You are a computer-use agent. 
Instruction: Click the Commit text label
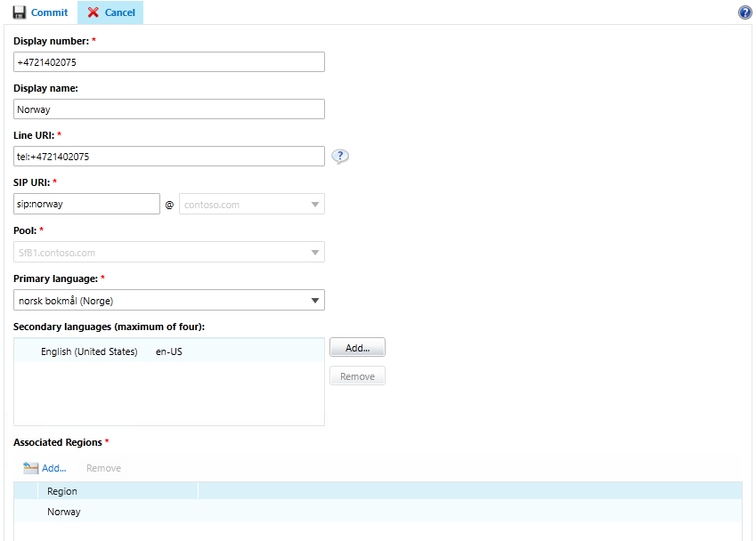[x=49, y=12]
